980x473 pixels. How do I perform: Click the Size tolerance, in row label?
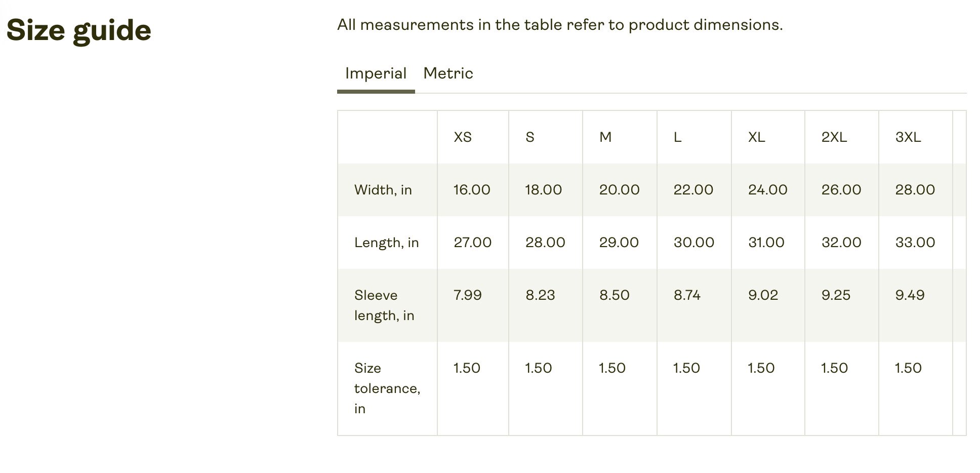point(387,388)
